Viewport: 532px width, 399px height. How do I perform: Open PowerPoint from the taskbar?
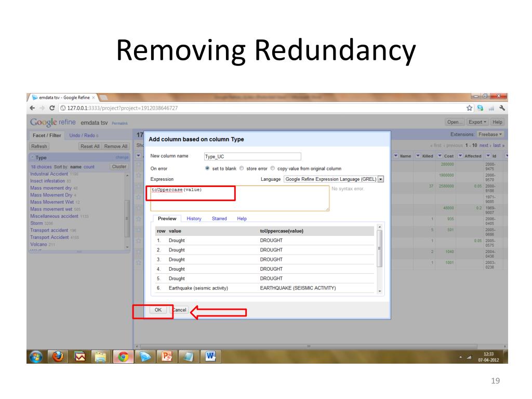pyautogui.click(x=167, y=356)
